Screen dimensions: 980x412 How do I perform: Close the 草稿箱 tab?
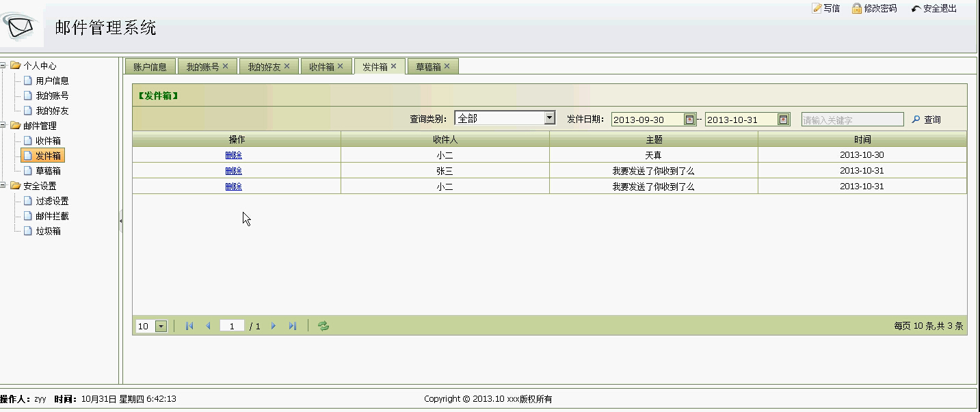click(447, 66)
